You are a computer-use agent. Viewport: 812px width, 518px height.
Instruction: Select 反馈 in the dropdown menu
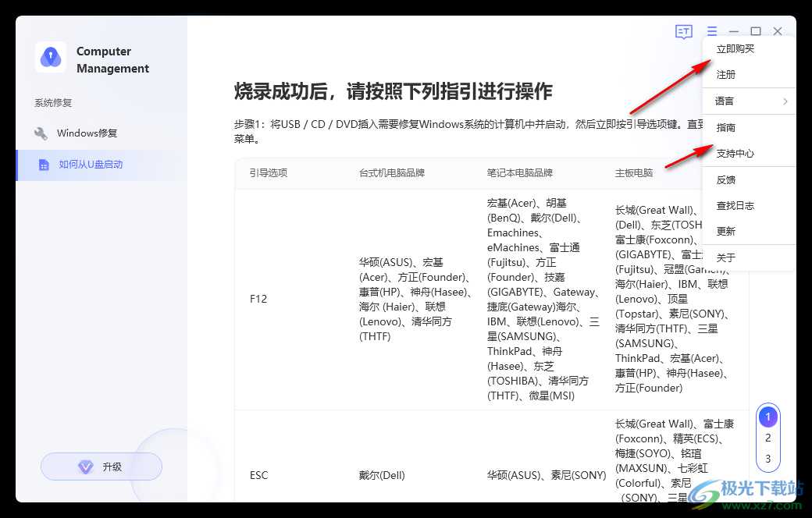[749, 180]
